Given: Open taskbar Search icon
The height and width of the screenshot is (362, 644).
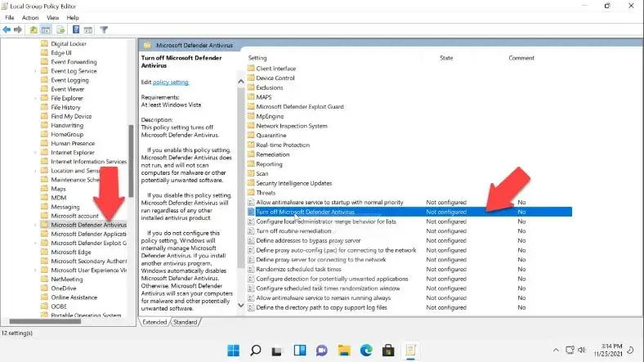Looking at the screenshot, I should coord(256,350).
